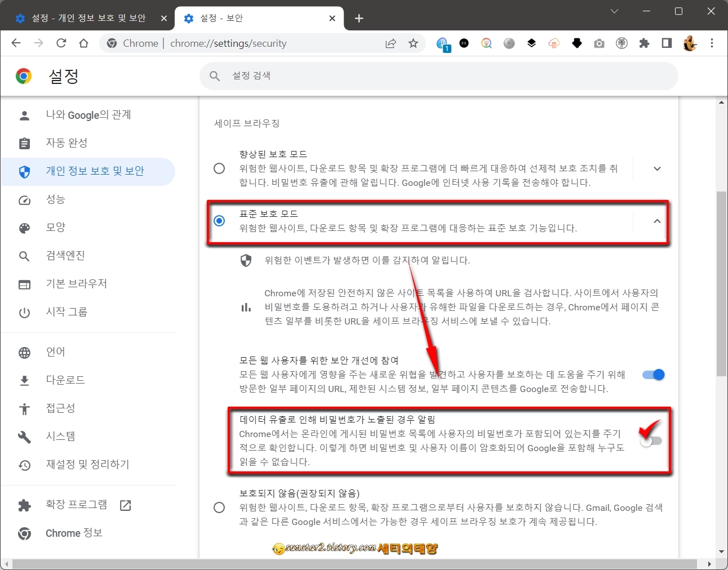Open the side panel icon
Screen dimensions: 728x570
(x=667, y=43)
